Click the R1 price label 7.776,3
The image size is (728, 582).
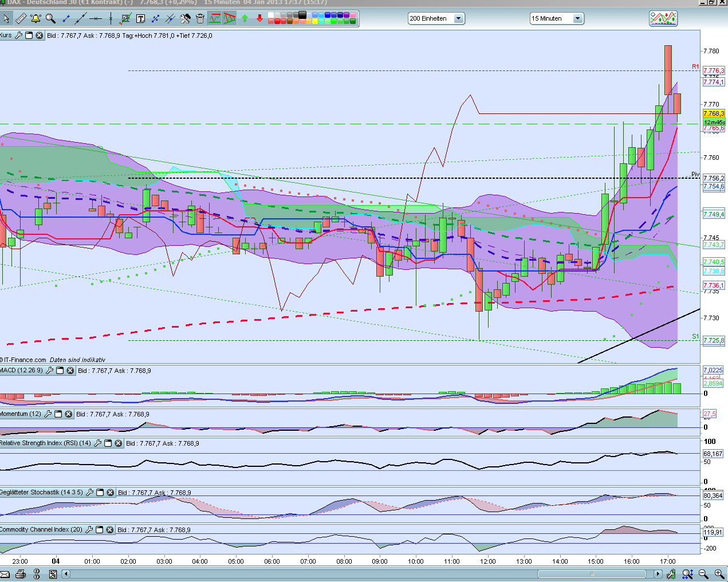point(714,70)
